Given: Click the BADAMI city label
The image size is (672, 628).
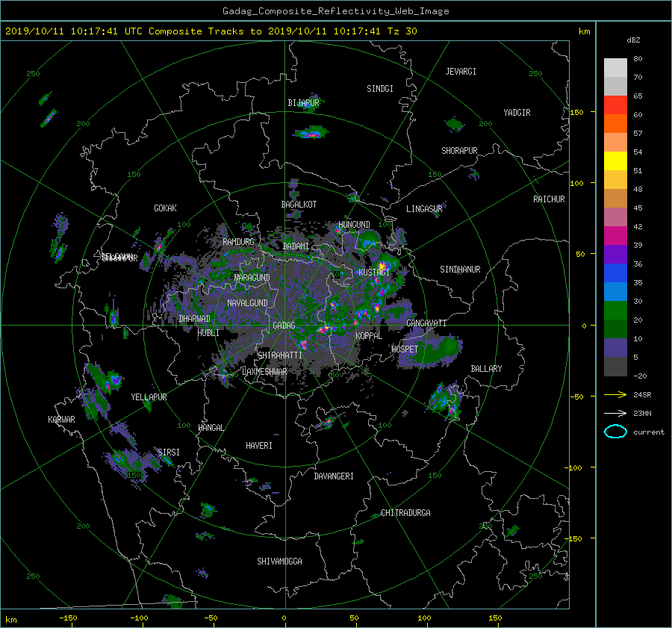Looking at the screenshot, I should tap(296, 246).
